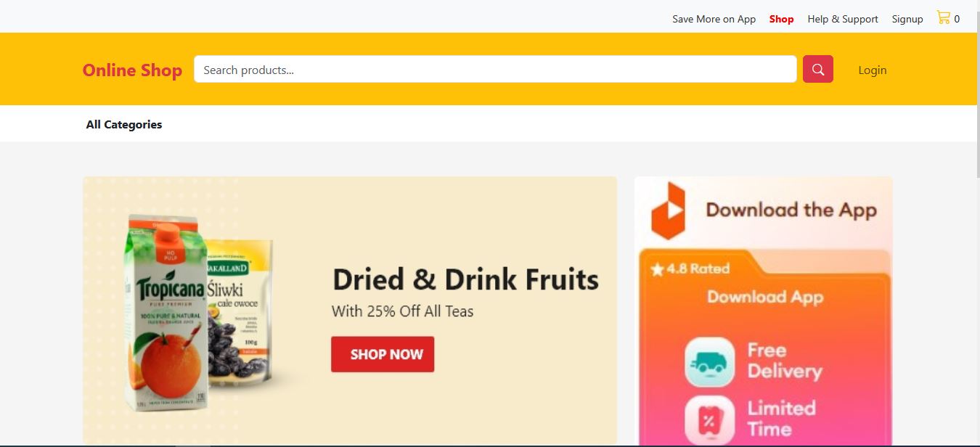Viewport: 980px width, 447px height.
Task: Open the Shop menu item
Action: coord(781,19)
